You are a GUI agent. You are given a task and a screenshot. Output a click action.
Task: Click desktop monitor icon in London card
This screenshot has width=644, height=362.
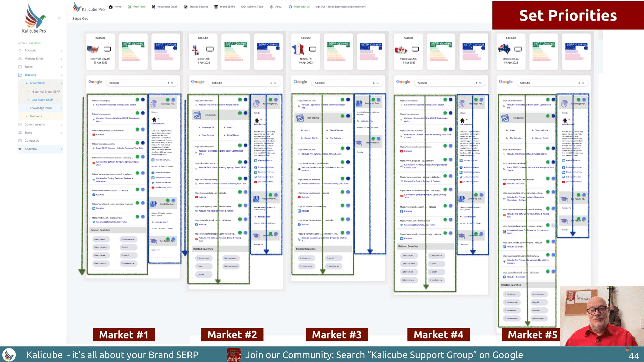click(x=210, y=49)
